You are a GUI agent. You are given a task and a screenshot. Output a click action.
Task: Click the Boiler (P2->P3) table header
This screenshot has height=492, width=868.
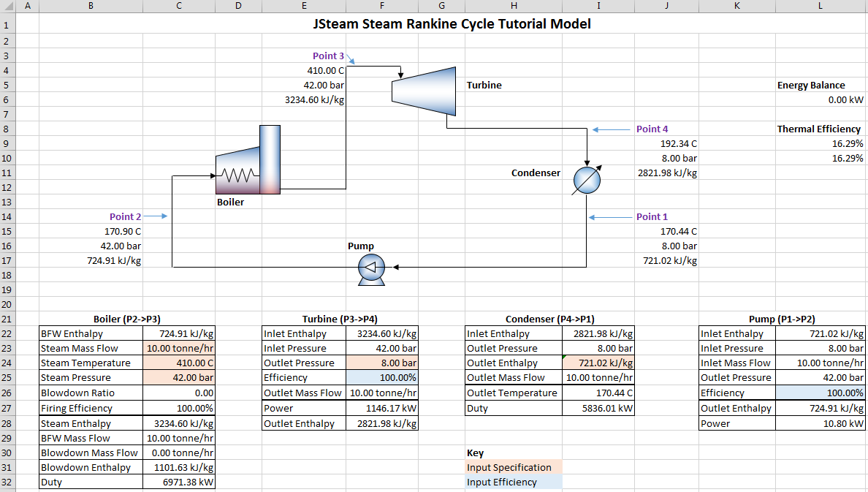pos(127,319)
